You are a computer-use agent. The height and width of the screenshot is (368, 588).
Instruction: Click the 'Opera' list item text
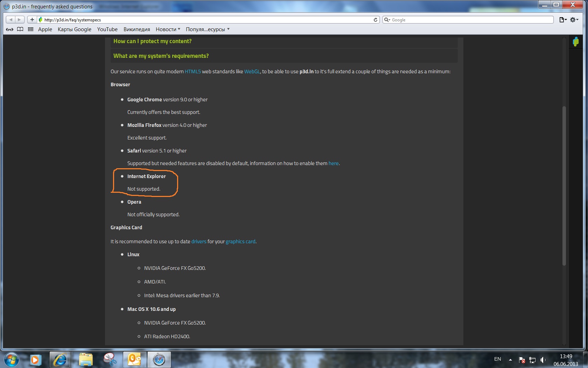point(134,202)
